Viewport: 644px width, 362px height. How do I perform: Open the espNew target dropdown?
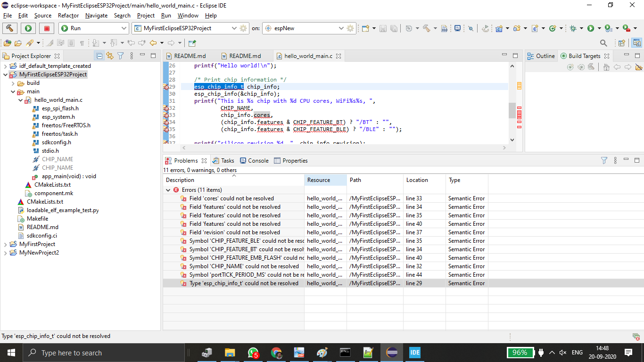(341, 28)
